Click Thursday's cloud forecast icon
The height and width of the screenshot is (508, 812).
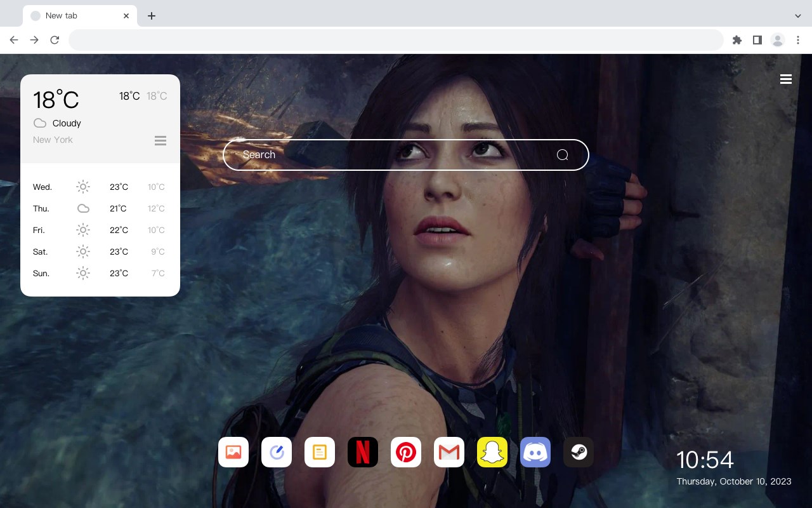point(83,208)
